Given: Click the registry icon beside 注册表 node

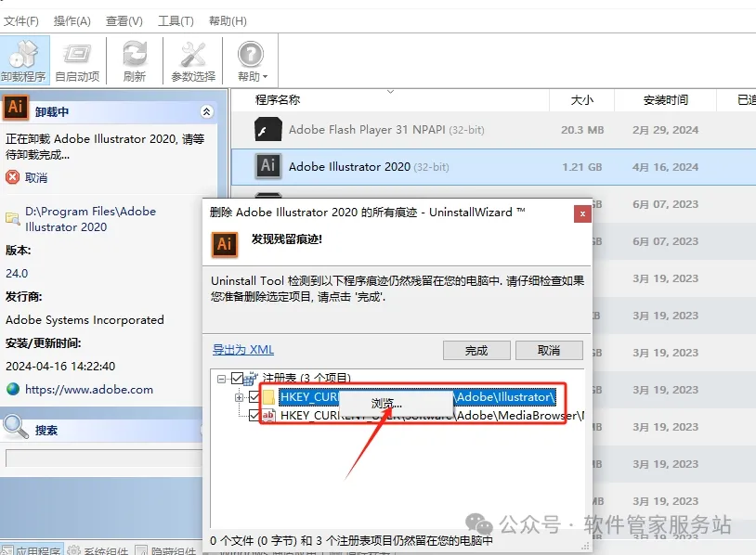Looking at the screenshot, I should click(251, 379).
